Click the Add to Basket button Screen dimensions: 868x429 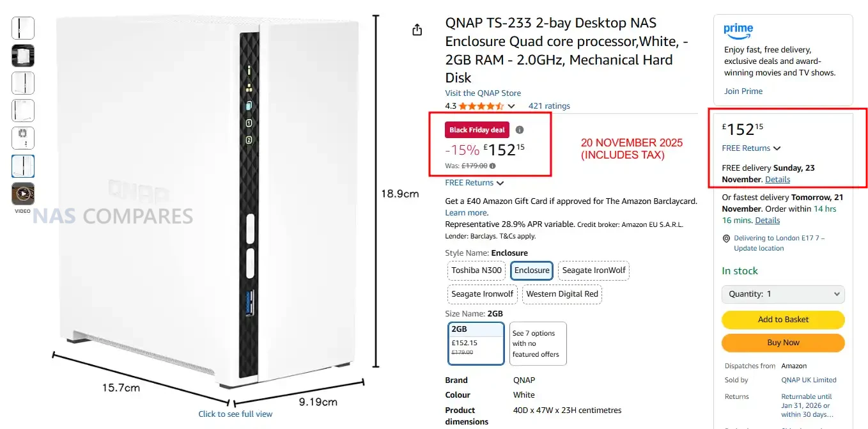783,320
